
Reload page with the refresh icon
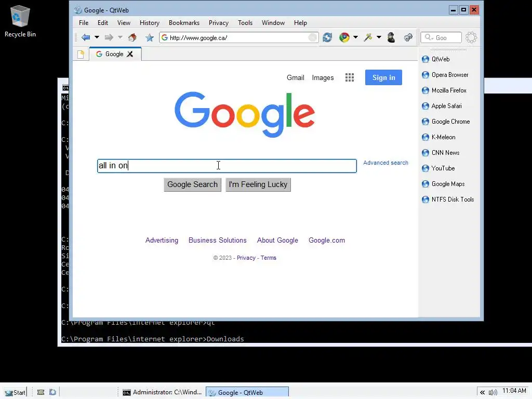327,37
